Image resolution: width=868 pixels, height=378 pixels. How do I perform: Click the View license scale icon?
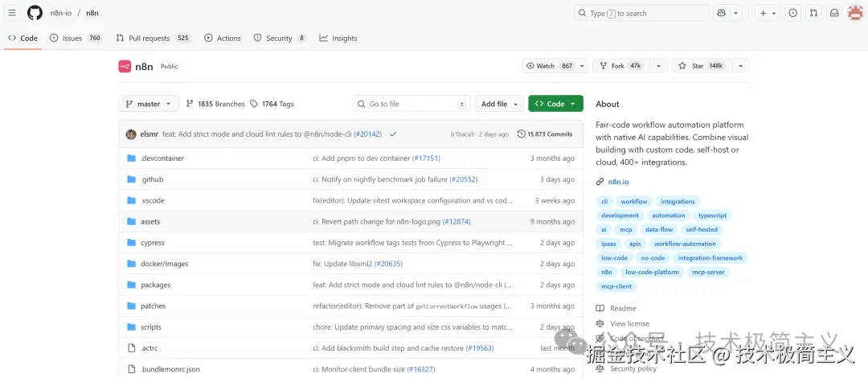(600, 323)
